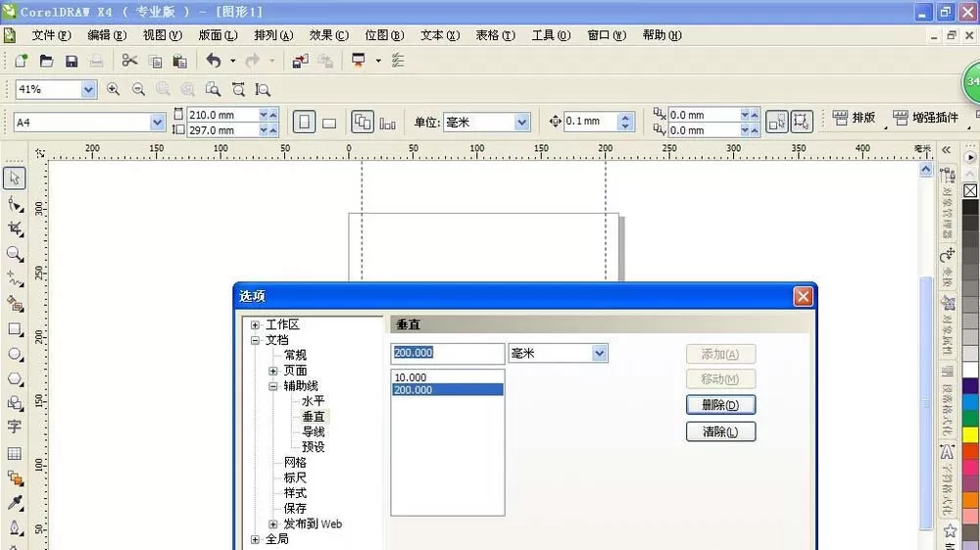Select the Eyedropper tool in the toolbox
Screen dimensions: 980x550
coord(15,503)
